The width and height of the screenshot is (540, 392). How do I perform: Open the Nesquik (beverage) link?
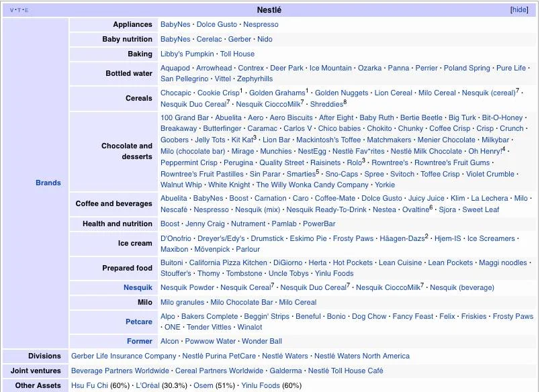pyautogui.click(x=462, y=287)
